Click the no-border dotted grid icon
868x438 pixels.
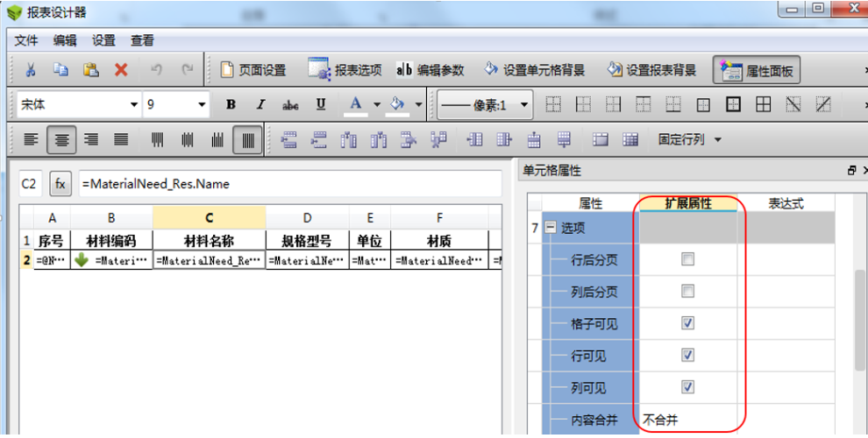[553, 104]
